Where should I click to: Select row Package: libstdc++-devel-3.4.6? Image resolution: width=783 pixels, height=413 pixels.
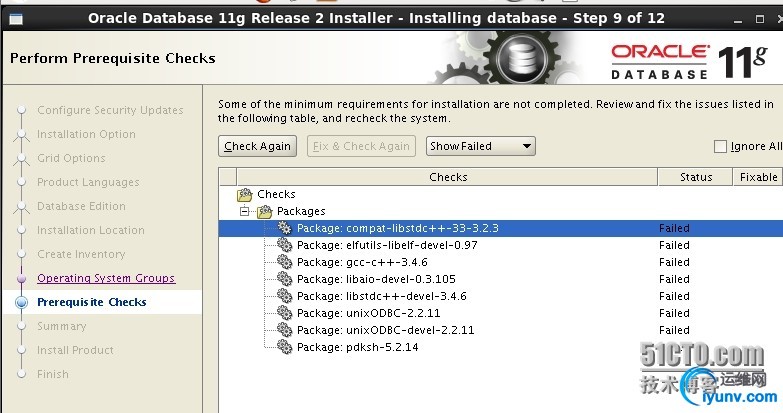point(501,296)
